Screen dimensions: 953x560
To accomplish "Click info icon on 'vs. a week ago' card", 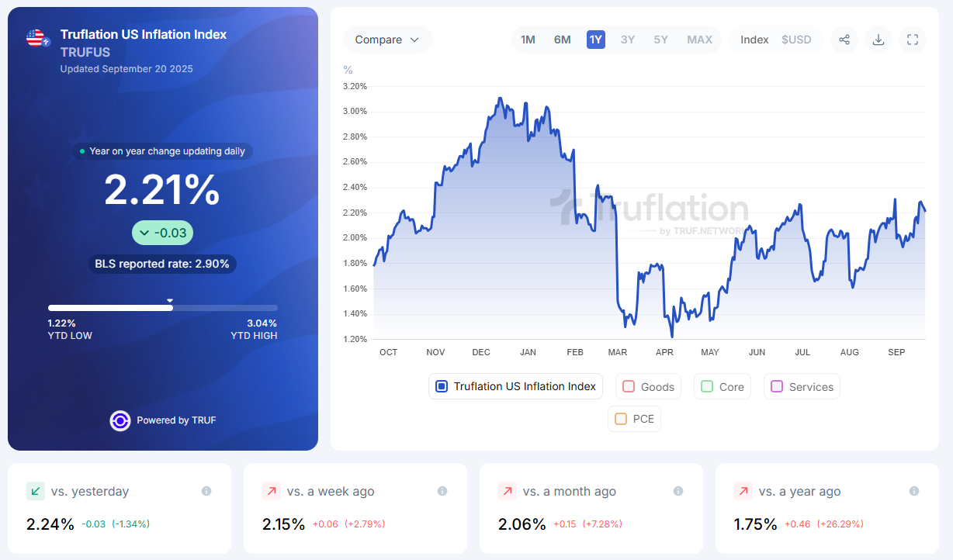I will (442, 491).
